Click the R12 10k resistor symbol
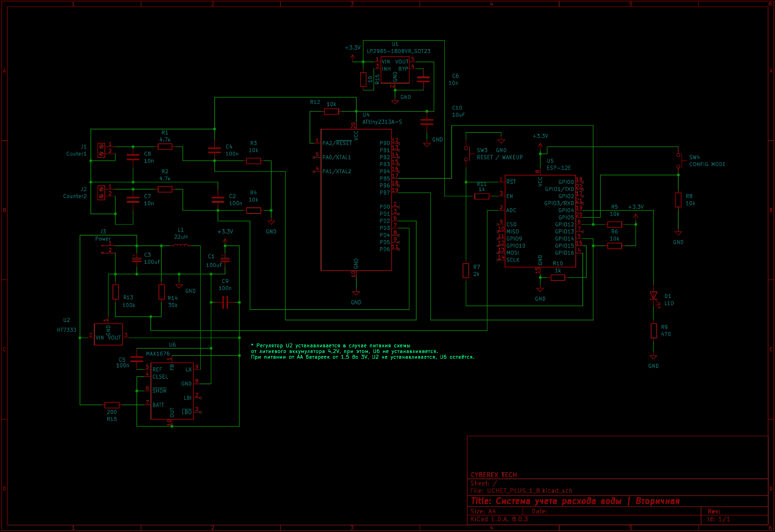 tap(332, 111)
